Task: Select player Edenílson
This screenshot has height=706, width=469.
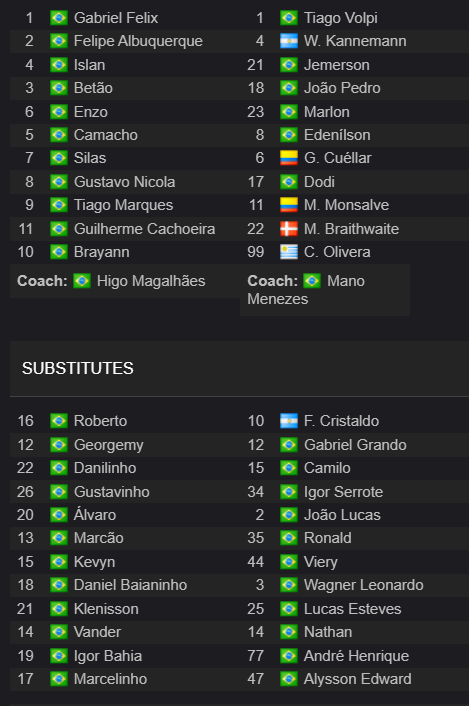Action: pyautogui.click(x=337, y=135)
